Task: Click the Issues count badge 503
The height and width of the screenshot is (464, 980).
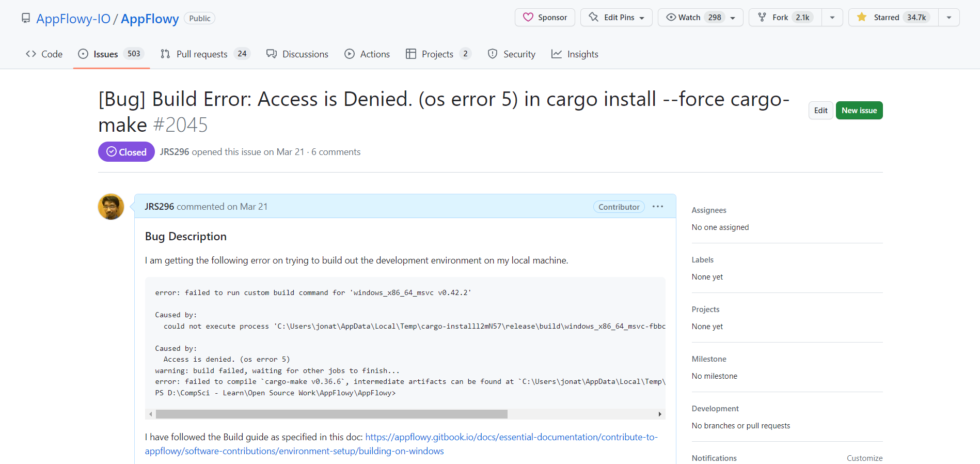Action: pyautogui.click(x=134, y=54)
